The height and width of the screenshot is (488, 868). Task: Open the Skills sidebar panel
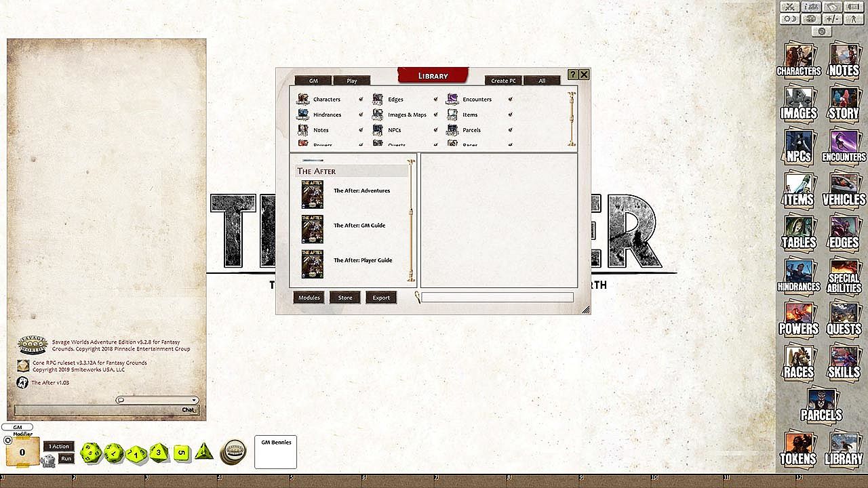844,361
